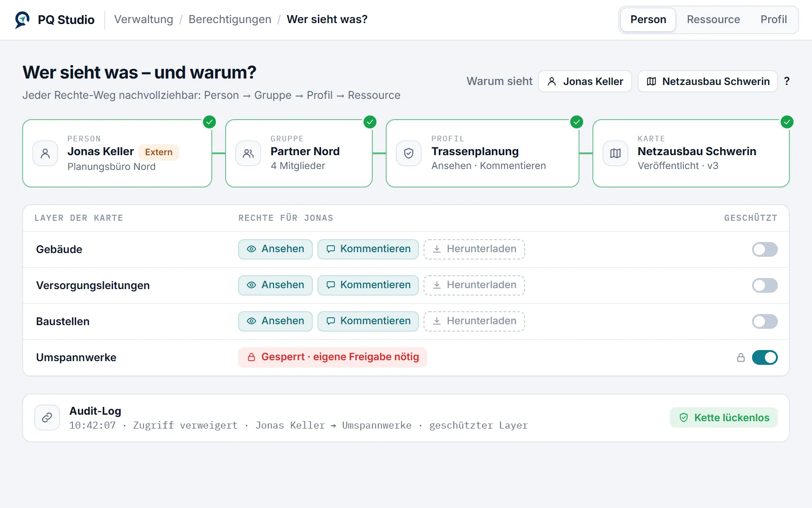
Task: Click the lock icon beside the Umspannwerke toggle
Action: point(741,357)
